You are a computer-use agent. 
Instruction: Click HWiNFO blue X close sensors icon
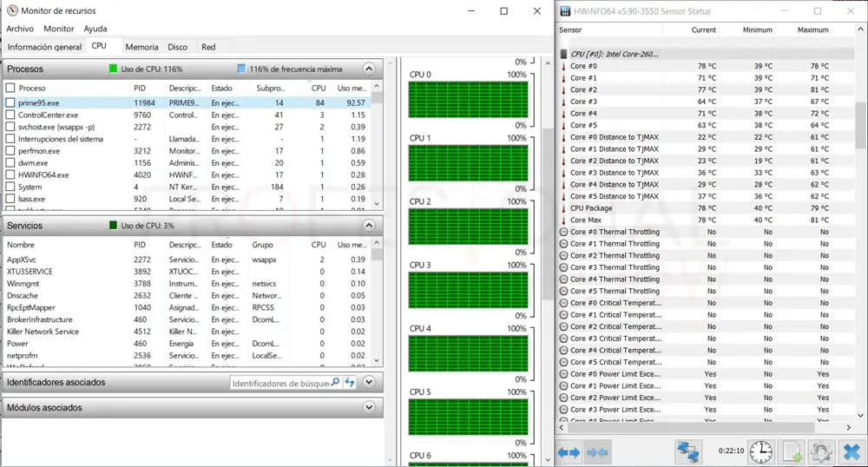pyautogui.click(x=852, y=452)
